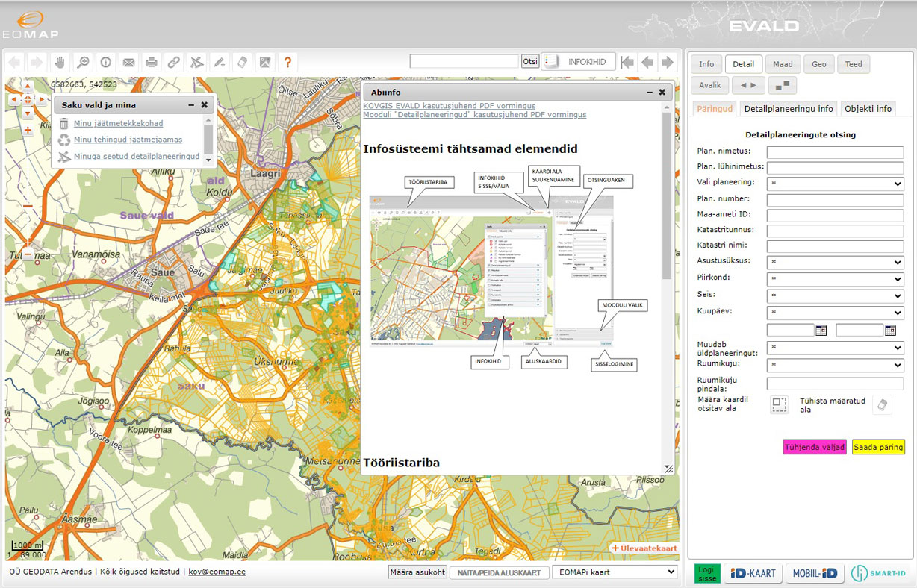The height and width of the screenshot is (588, 917).
Task: Activate the zoom magnifier tool
Action: 82,62
